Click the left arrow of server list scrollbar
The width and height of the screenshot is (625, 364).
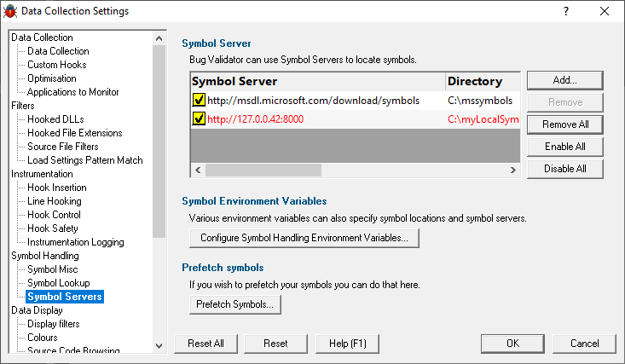(198, 170)
